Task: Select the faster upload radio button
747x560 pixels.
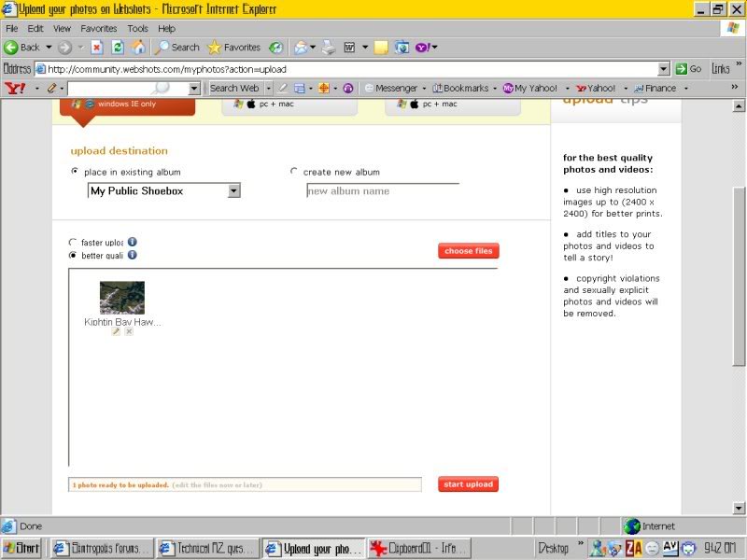Action: point(74,243)
